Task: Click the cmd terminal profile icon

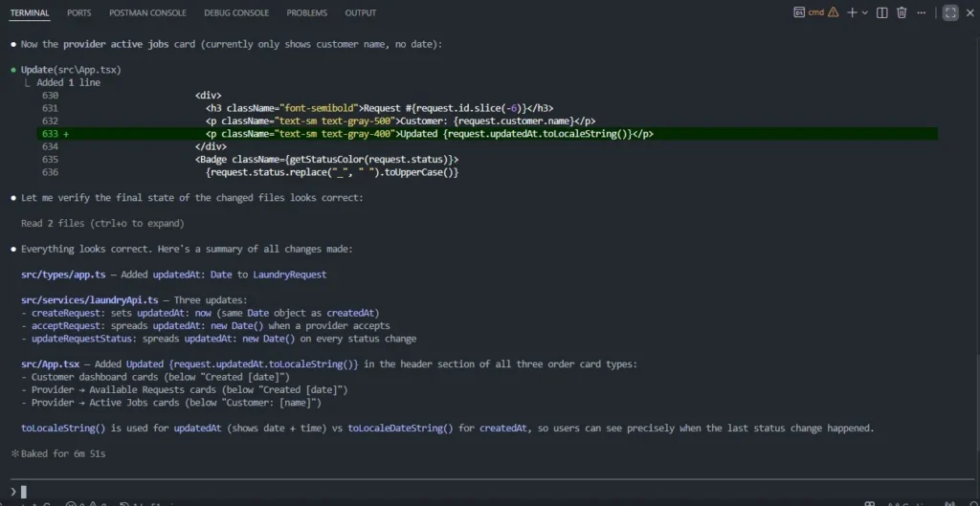Action: (x=799, y=11)
